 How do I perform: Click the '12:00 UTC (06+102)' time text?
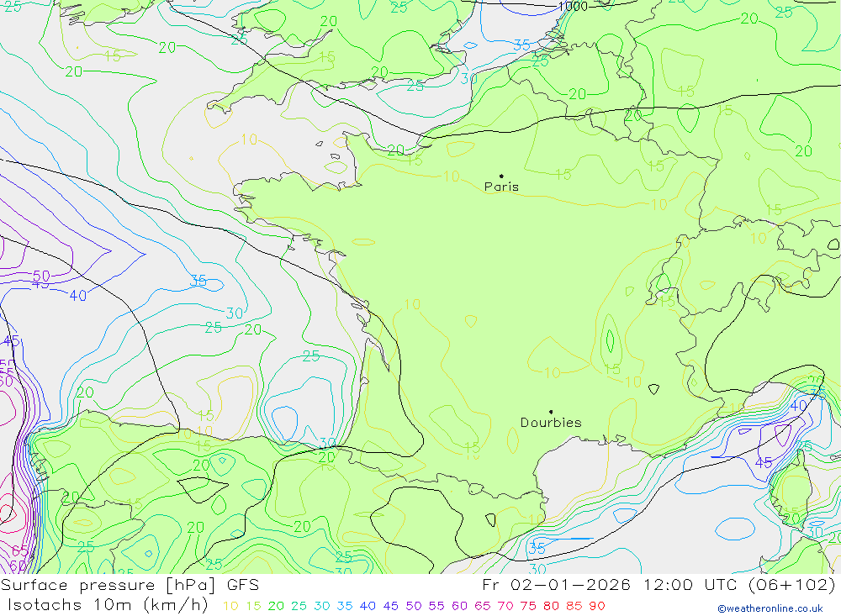[739, 584]
